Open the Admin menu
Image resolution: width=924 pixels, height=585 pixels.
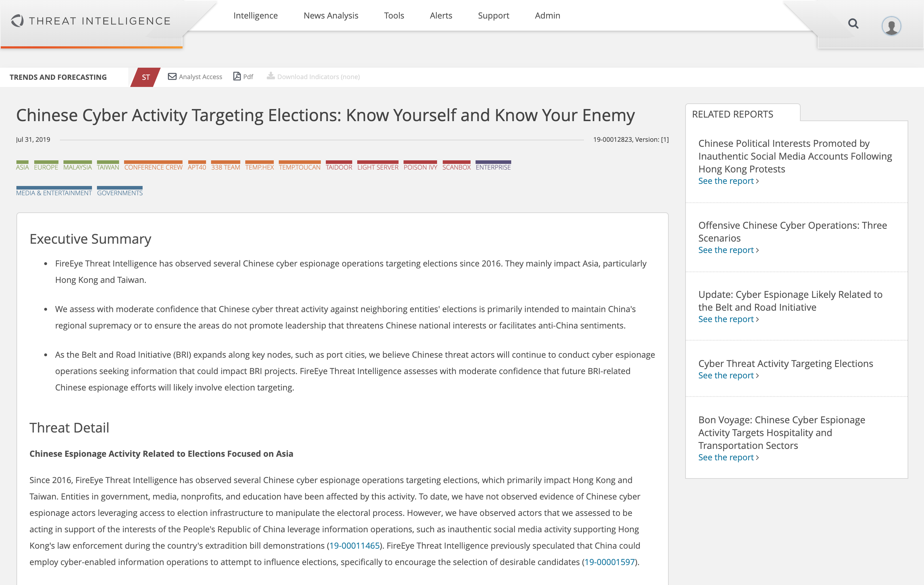click(548, 15)
